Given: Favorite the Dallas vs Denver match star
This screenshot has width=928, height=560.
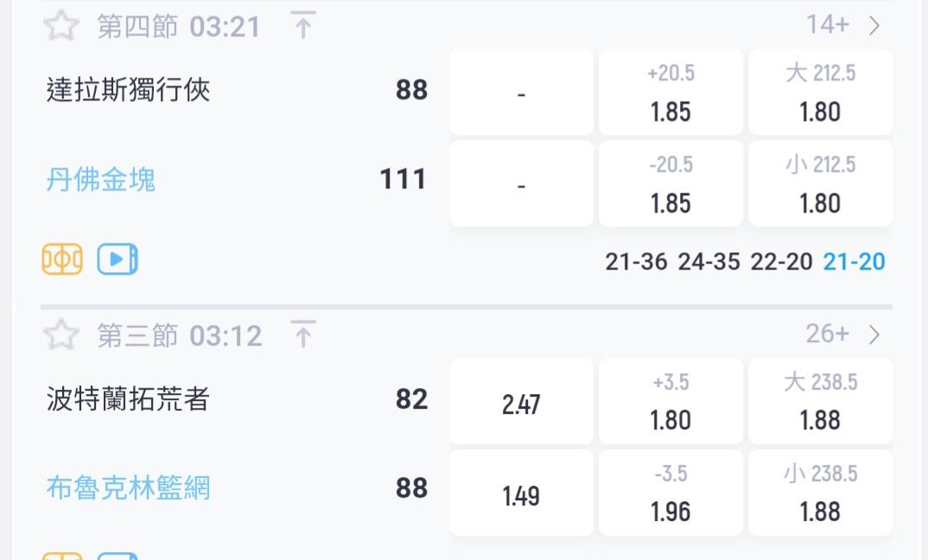Looking at the screenshot, I should coord(61,26).
